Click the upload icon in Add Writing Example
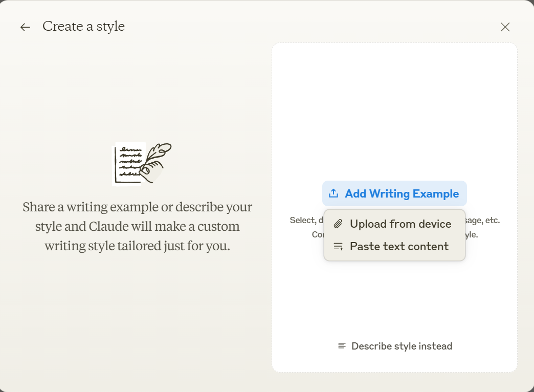 [333, 193]
